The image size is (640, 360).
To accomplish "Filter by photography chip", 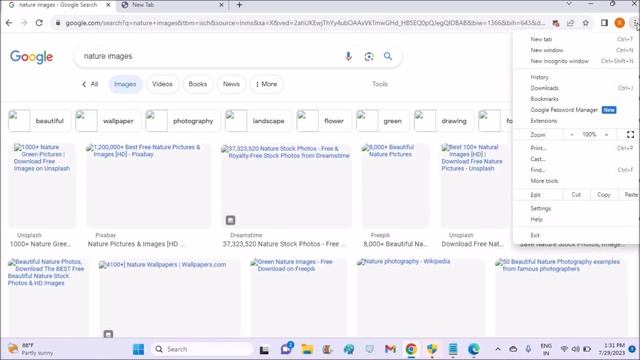I will [x=182, y=121].
